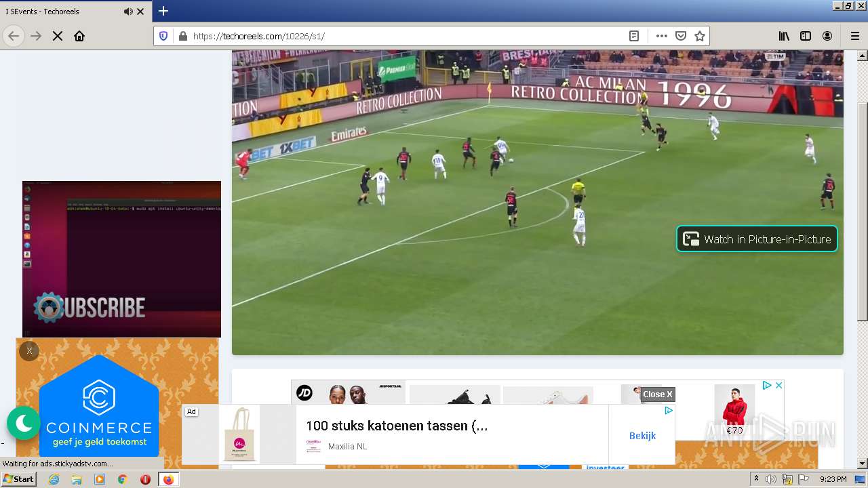The height and width of the screenshot is (488, 868).
Task: Show hidden system tray icons
Action: click(x=756, y=479)
